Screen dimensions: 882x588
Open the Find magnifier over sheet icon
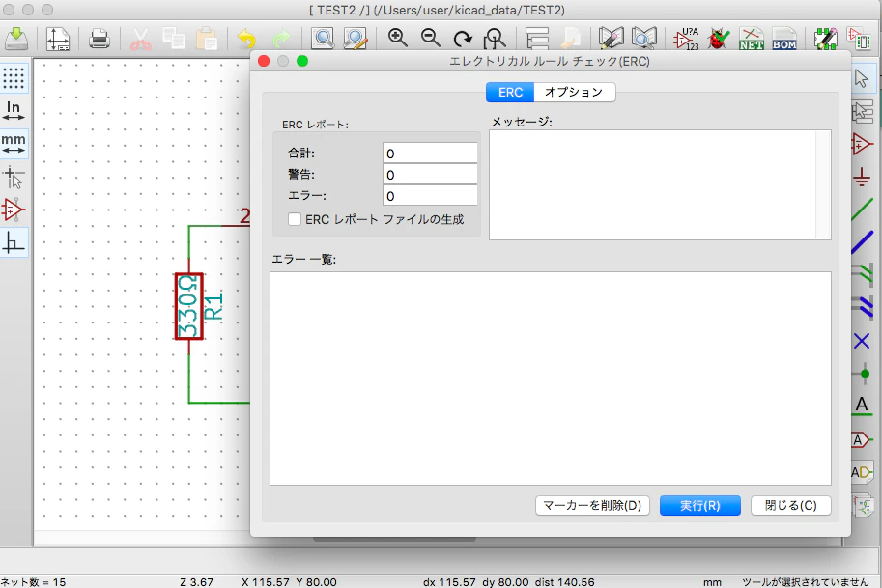click(323, 39)
